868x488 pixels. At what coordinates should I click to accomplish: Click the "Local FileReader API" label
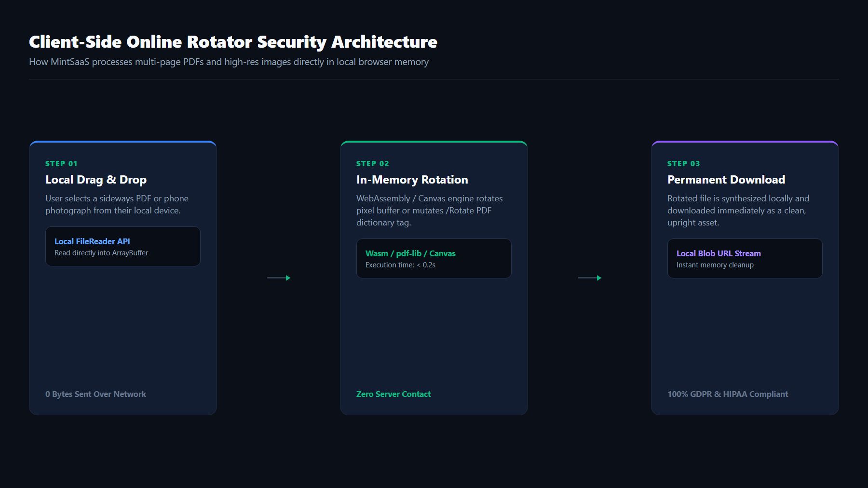click(x=92, y=241)
